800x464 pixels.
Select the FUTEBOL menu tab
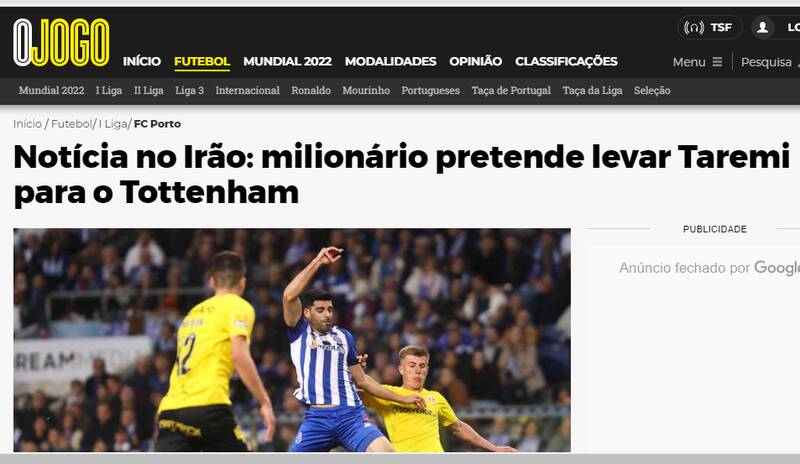click(202, 62)
